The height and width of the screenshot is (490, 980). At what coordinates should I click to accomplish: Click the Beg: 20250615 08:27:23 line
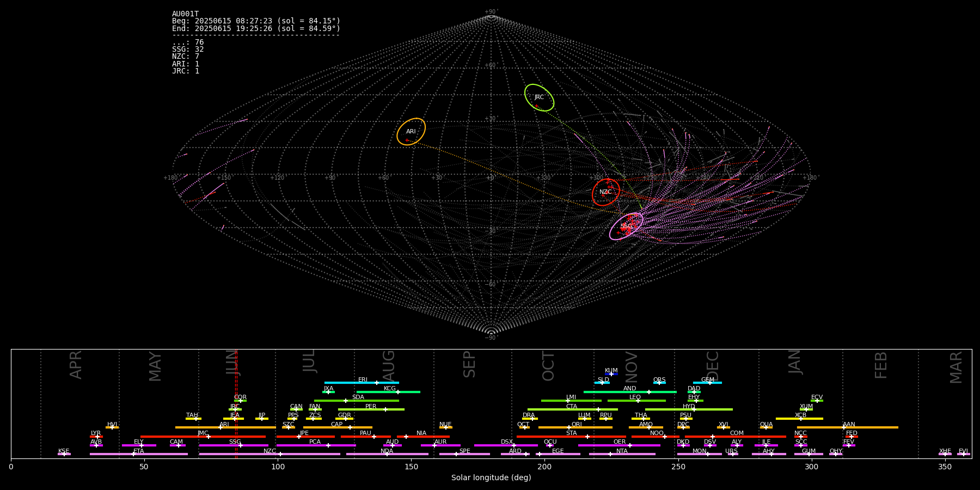click(x=256, y=21)
